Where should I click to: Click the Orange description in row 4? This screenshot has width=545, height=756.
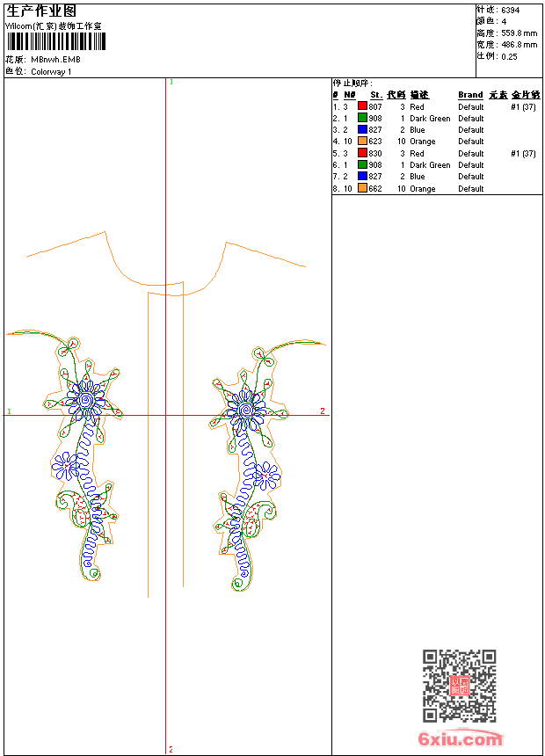(423, 142)
